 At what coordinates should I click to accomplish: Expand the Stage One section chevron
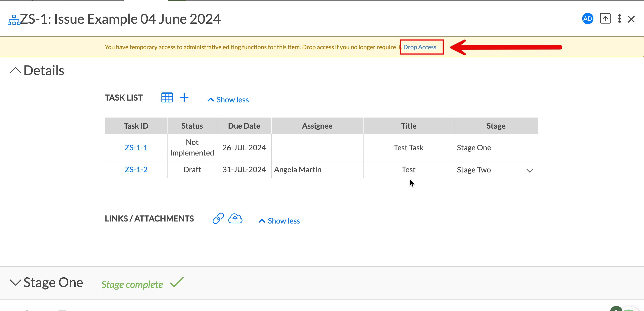click(16, 283)
